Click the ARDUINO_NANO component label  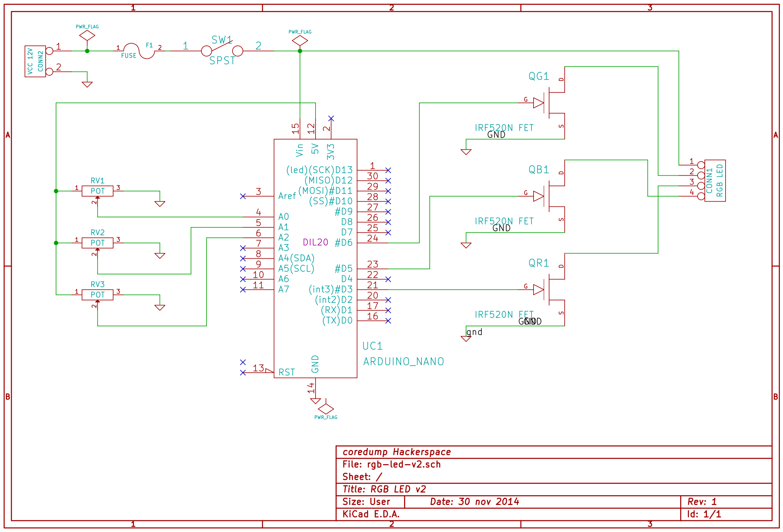point(403,361)
